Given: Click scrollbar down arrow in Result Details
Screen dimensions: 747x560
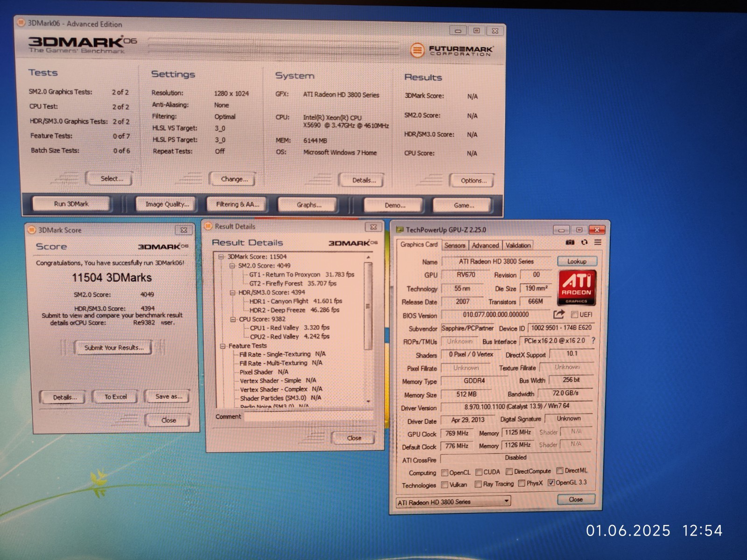Looking at the screenshot, I should click(368, 402).
